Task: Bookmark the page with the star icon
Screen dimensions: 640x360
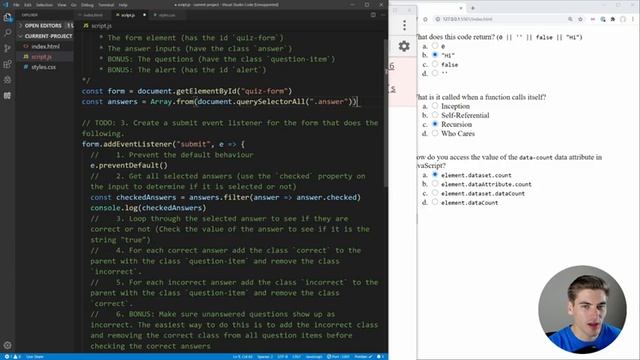Action: tap(580, 19)
